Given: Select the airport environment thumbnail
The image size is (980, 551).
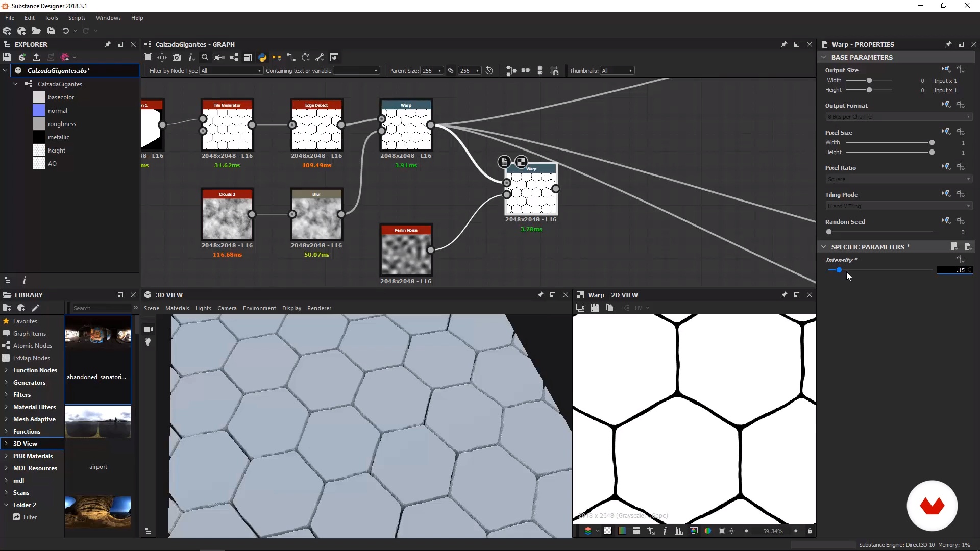Looking at the screenshot, I should point(98,422).
